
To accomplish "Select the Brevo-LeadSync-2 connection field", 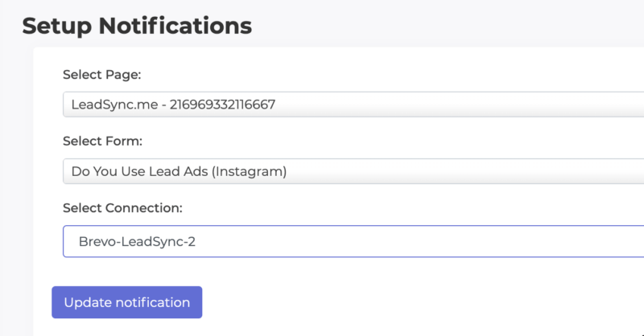I will [x=137, y=240].
